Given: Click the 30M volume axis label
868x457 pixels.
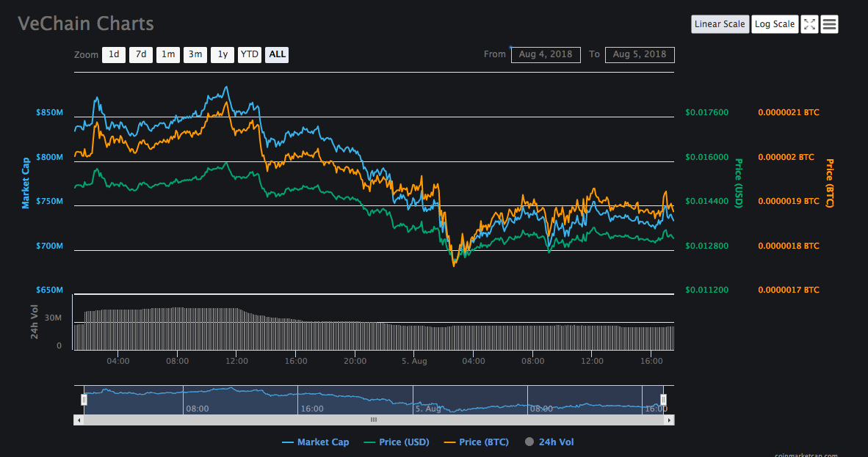Looking at the screenshot, I should (x=53, y=318).
